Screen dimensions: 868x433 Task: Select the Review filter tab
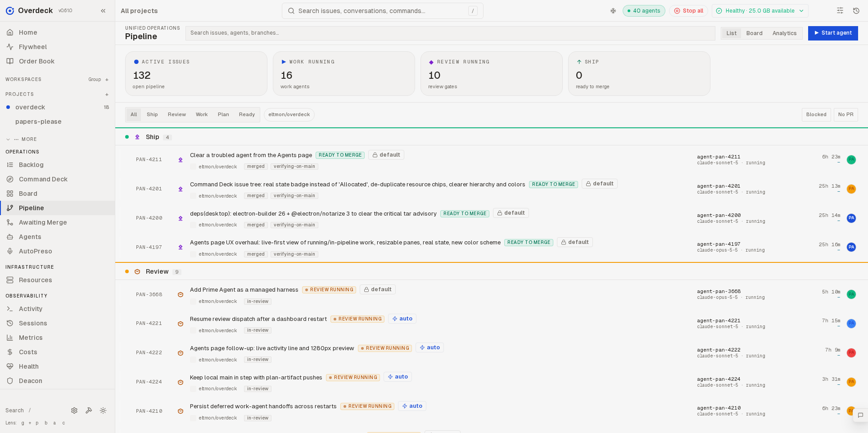tap(176, 115)
